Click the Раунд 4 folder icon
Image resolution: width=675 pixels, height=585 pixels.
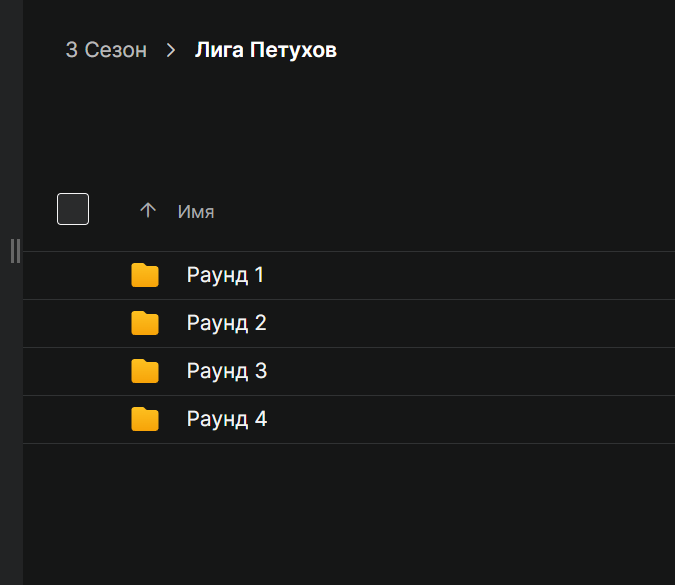coord(145,419)
